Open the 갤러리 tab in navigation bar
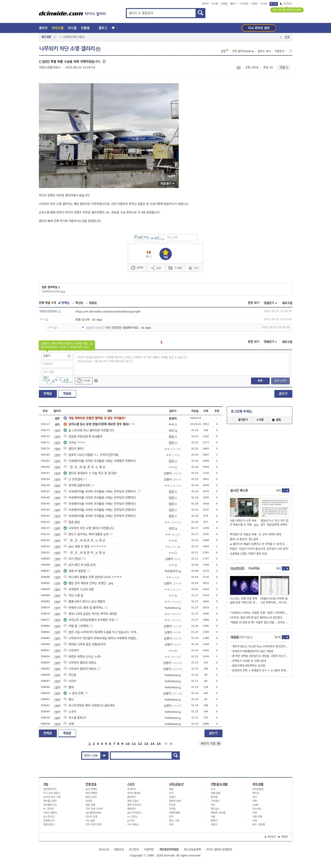This screenshot has height=868, width=331. [x=43, y=28]
